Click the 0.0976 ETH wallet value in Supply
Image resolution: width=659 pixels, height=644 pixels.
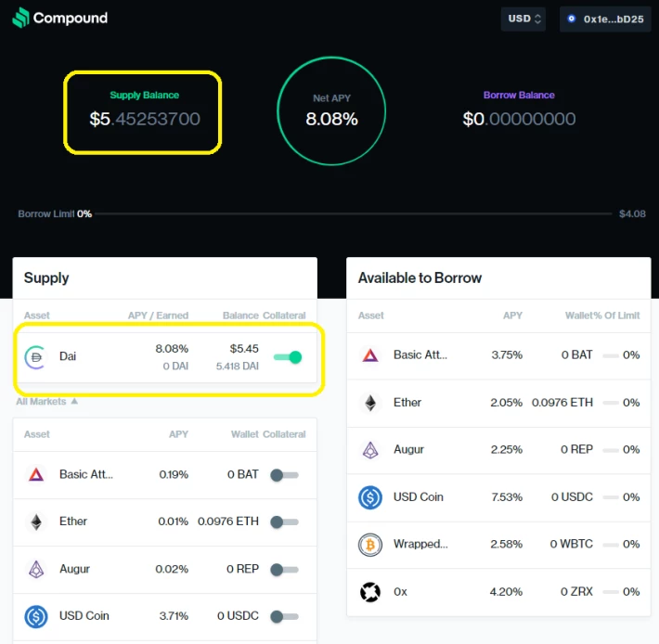(x=228, y=522)
